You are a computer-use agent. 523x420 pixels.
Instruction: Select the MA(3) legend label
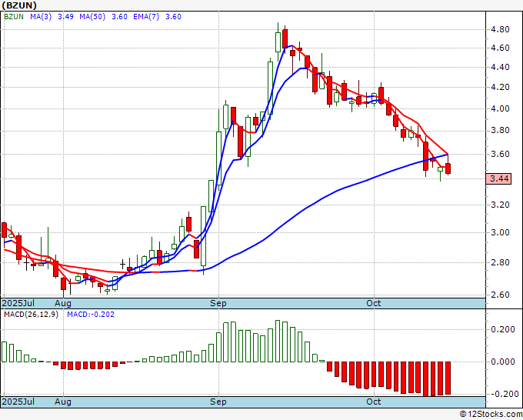point(41,17)
